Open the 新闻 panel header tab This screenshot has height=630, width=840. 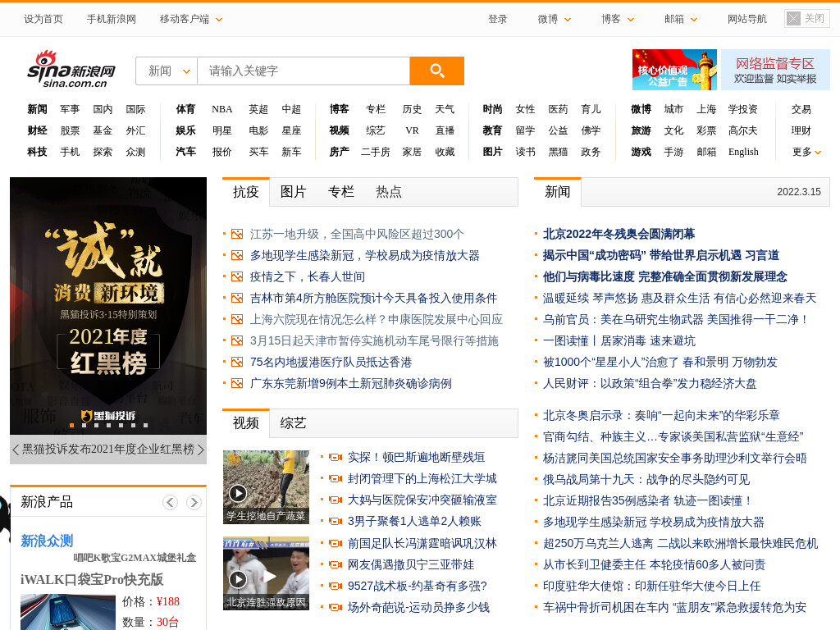tap(557, 192)
